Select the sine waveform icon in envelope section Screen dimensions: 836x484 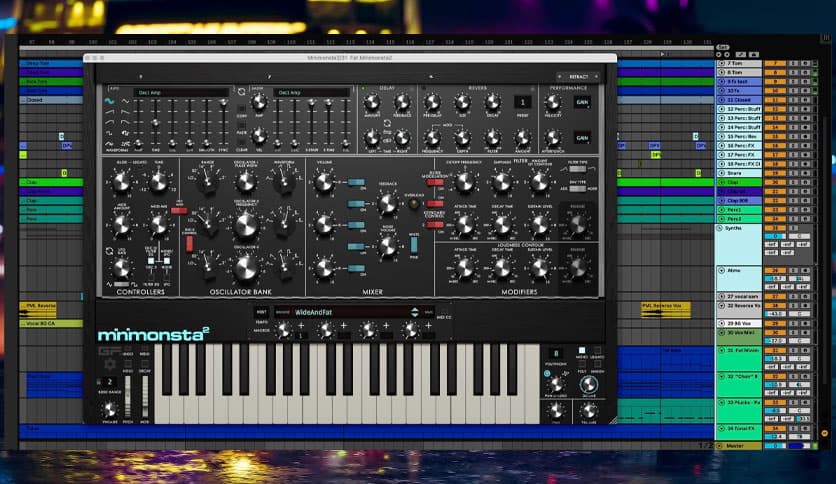(x=109, y=101)
